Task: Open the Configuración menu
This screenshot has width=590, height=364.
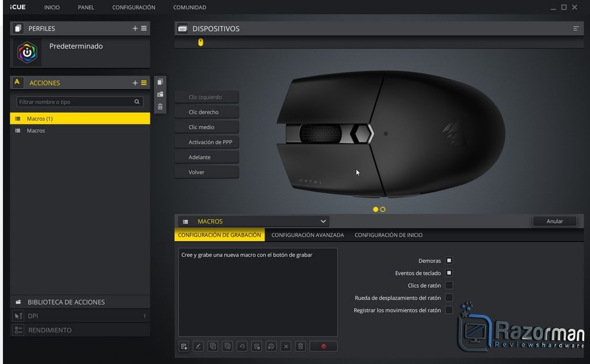Action: click(134, 7)
